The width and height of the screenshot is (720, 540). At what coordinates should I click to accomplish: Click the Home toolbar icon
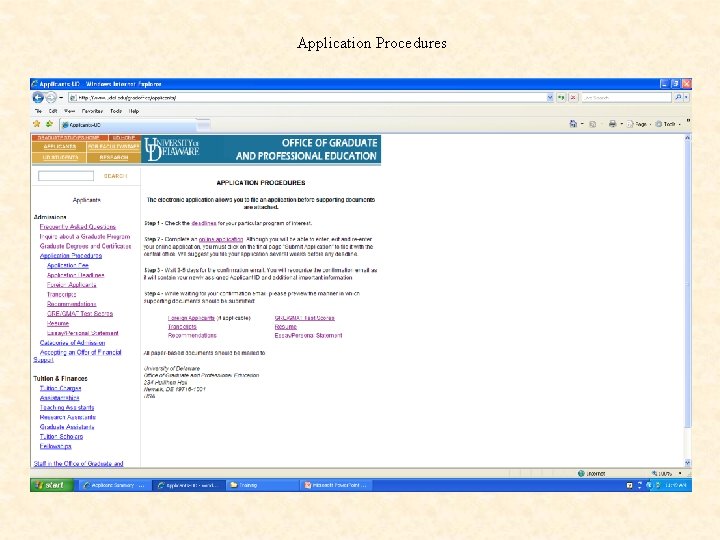click(x=573, y=124)
